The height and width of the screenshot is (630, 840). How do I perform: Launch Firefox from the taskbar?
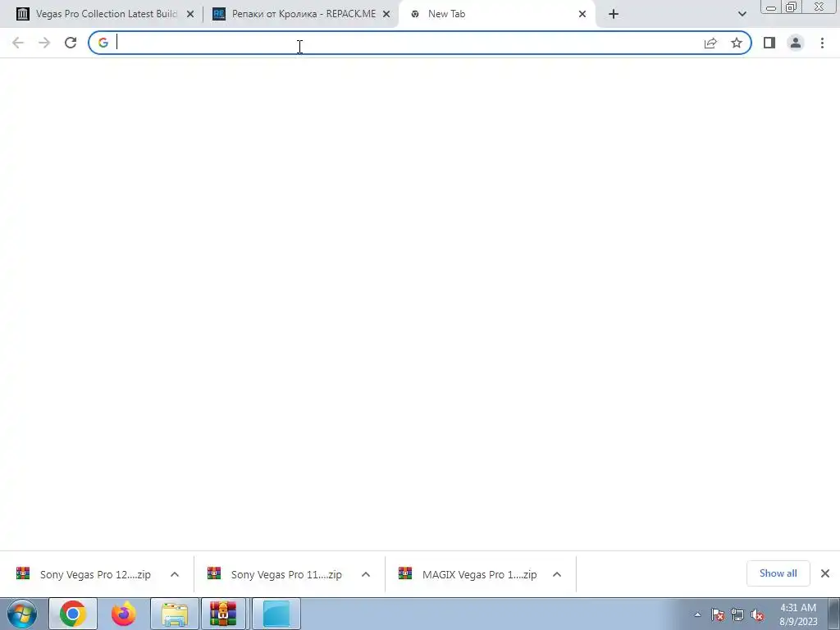(124, 614)
